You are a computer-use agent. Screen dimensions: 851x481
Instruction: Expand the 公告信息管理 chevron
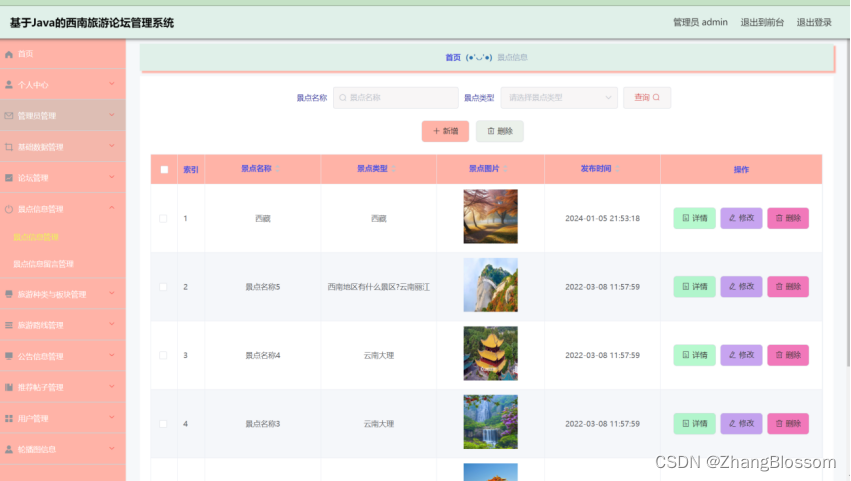(x=112, y=355)
